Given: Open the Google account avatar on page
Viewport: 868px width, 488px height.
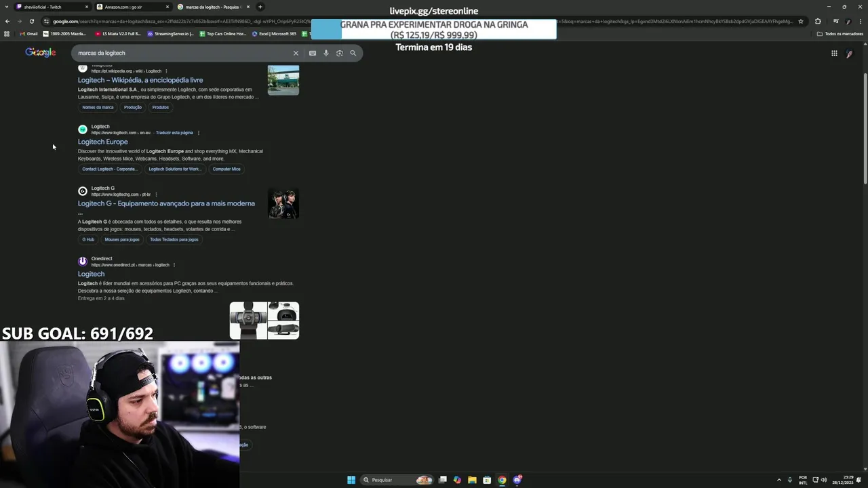Looking at the screenshot, I should (x=849, y=54).
